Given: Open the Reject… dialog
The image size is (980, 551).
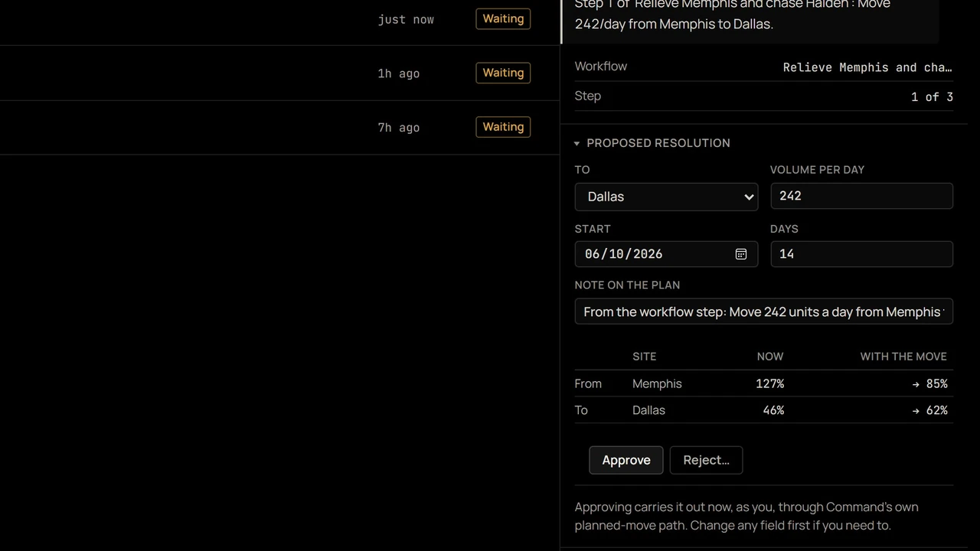Looking at the screenshot, I should pyautogui.click(x=706, y=460).
